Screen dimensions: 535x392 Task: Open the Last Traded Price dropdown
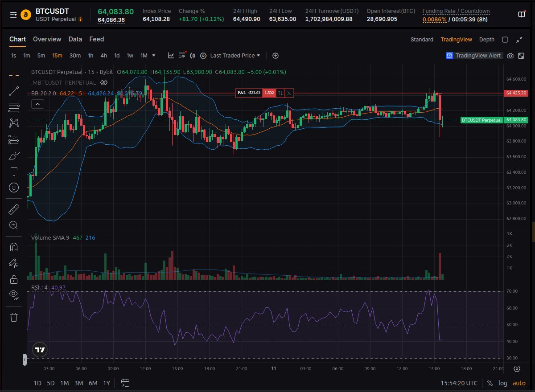coord(235,56)
